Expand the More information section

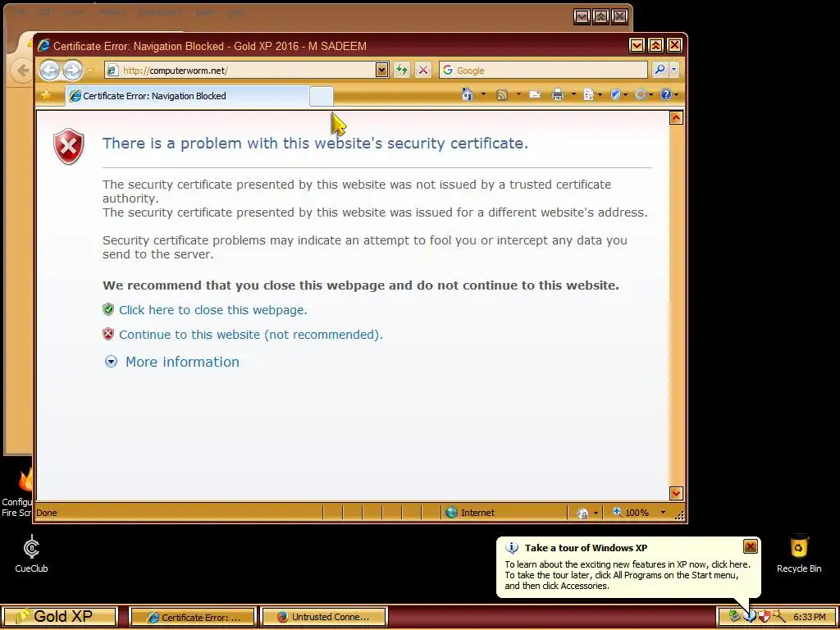click(172, 362)
